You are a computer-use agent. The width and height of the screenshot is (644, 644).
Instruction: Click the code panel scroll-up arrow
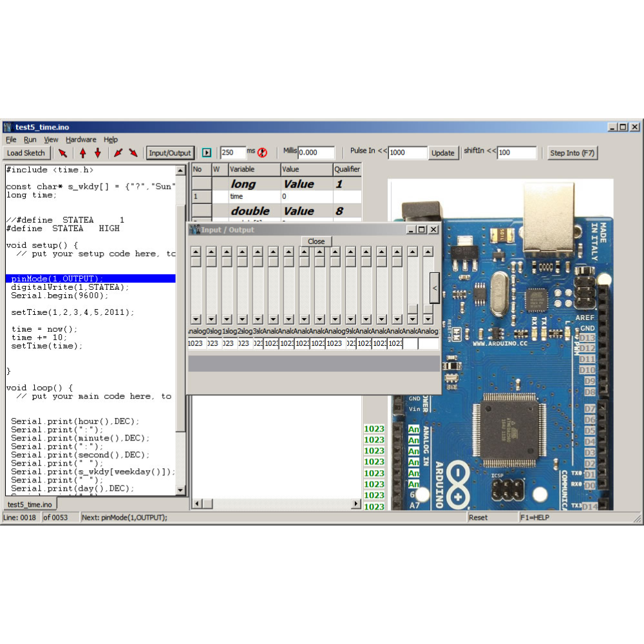click(x=180, y=171)
